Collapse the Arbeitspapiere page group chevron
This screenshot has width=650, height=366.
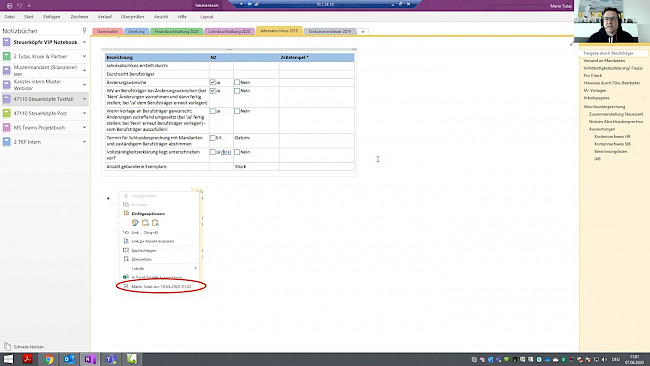[x=644, y=98]
